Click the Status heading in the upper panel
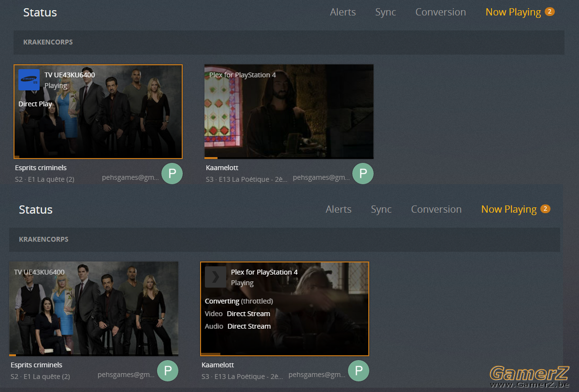 [x=40, y=13]
